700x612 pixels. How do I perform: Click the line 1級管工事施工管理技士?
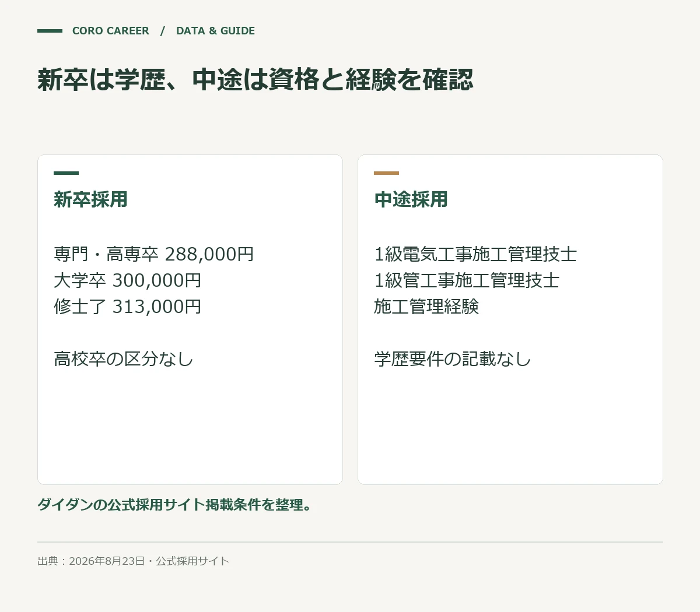pyautogui.click(x=467, y=280)
